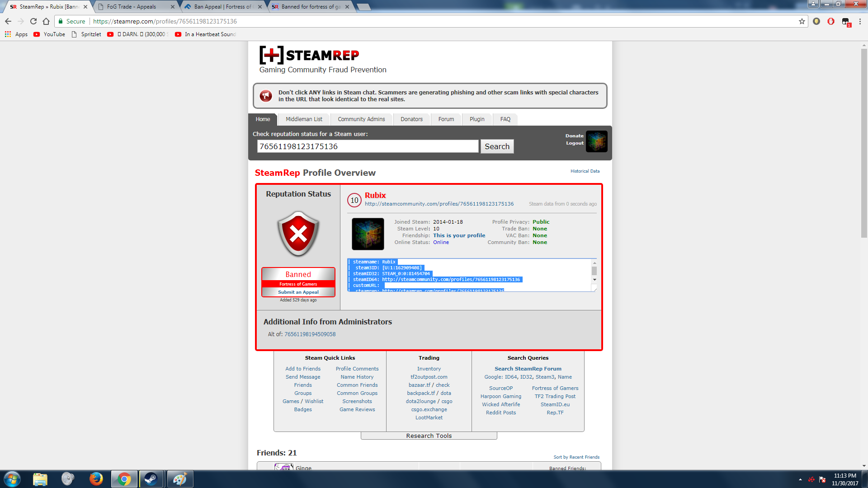Open Historical Data link
This screenshot has height=488, width=868.
[585, 171]
